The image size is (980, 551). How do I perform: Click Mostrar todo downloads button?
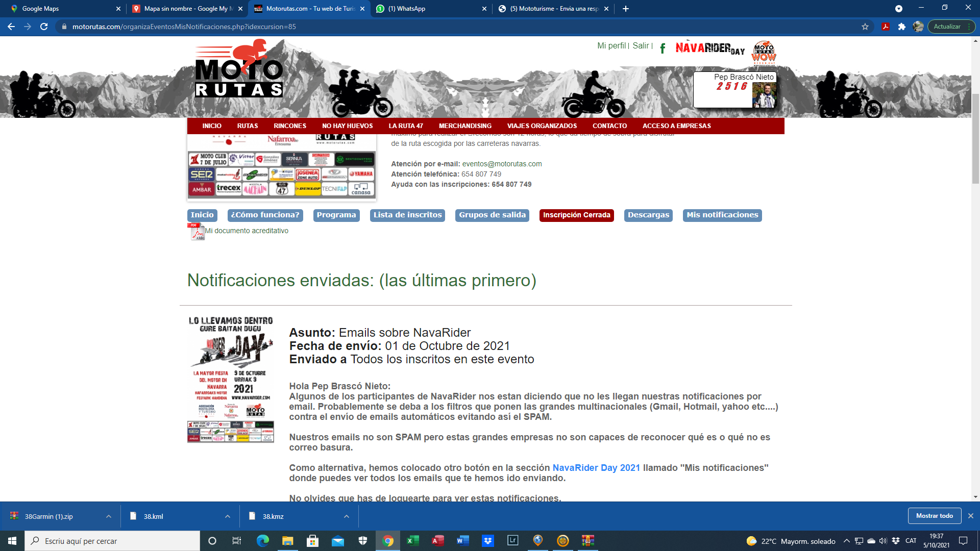[934, 516]
